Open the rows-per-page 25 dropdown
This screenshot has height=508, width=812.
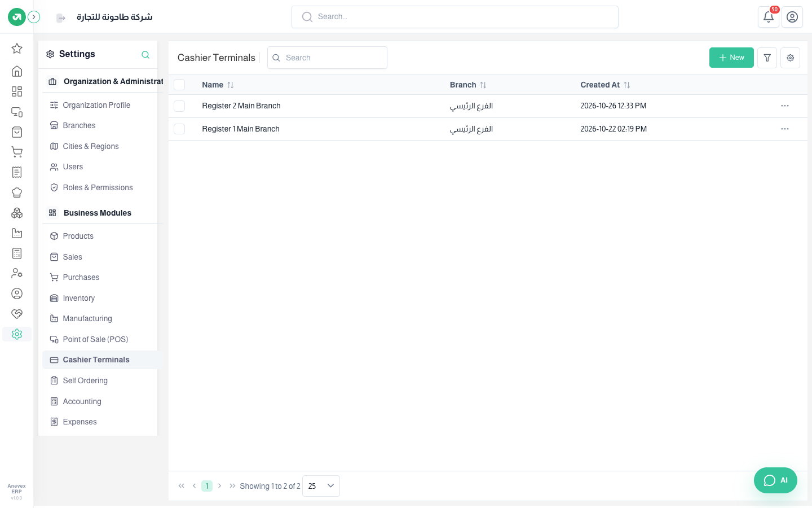321,486
